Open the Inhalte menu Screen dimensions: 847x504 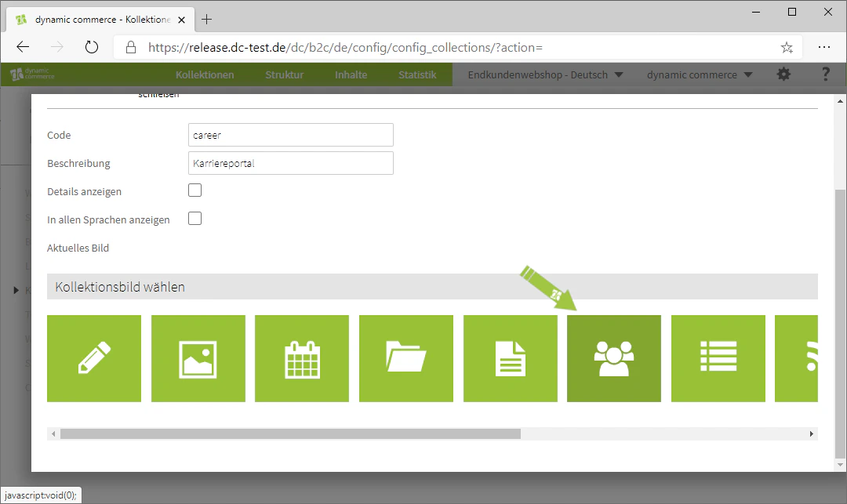[x=351, y=74]
